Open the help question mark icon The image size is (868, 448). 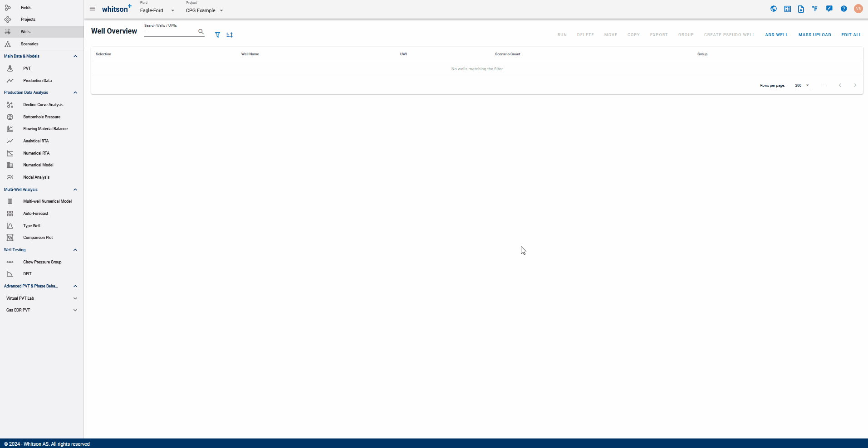pyautogui.click(x=844, y=9)
